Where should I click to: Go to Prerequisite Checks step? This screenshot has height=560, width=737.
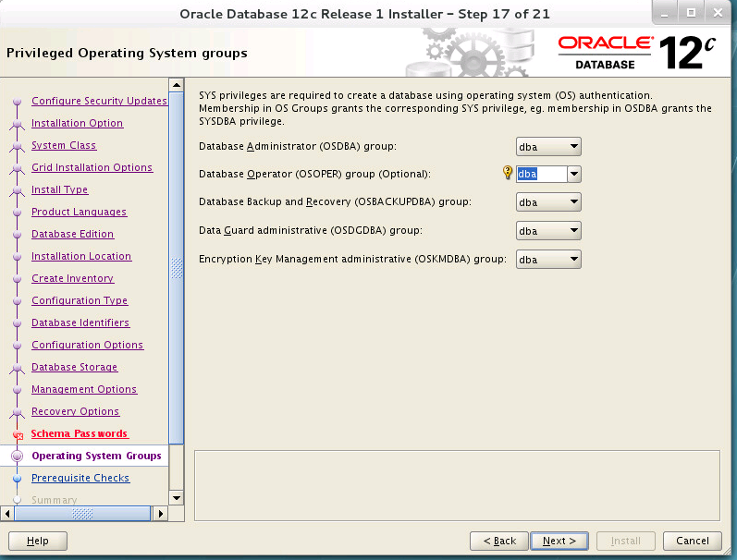click(80, 478)
